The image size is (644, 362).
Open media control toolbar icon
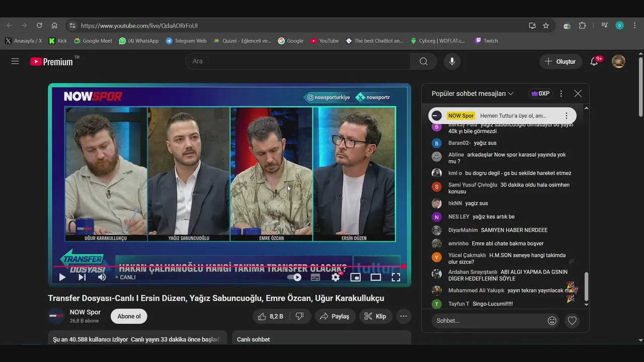pyautogui.click(x=604, y=26)
